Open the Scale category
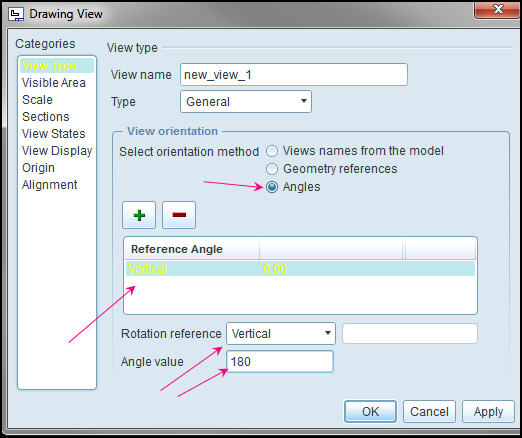This screenshot has height=438, width=522. 37,100
